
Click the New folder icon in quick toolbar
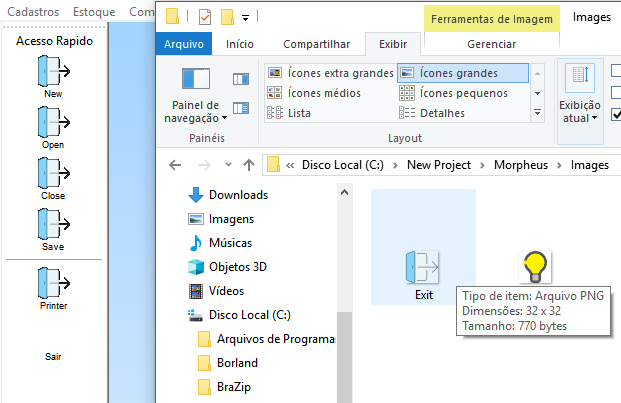pyautogui.click(x=227, y=17)
